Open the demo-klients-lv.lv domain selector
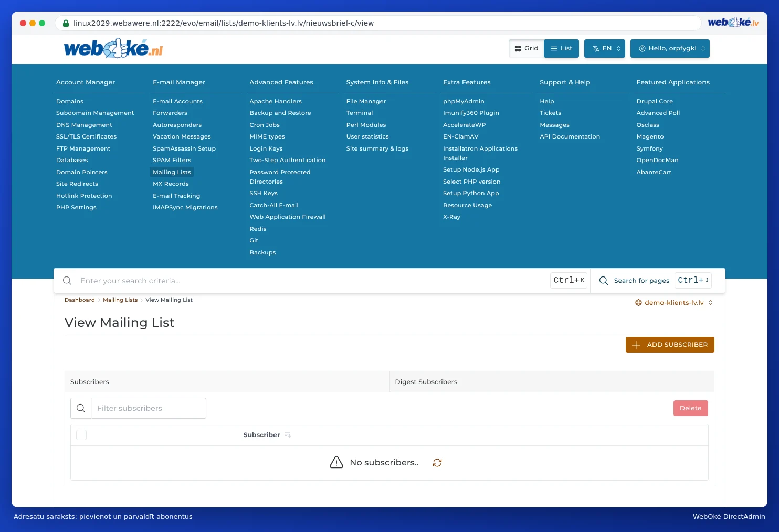This screenshot has width=779, height=532. 674,303
